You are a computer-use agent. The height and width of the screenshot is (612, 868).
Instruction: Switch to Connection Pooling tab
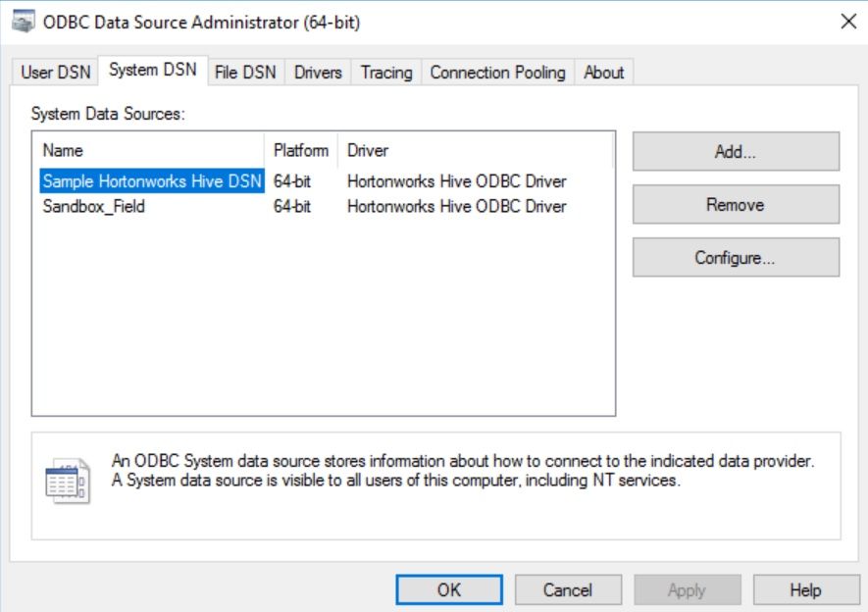[497, 73]
